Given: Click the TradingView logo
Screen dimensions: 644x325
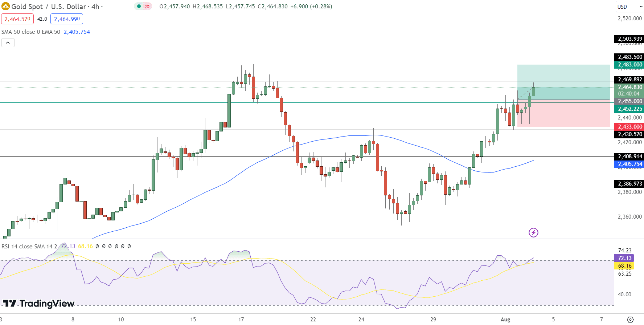Looking at the screenshot, I should (x=38, y=303).
